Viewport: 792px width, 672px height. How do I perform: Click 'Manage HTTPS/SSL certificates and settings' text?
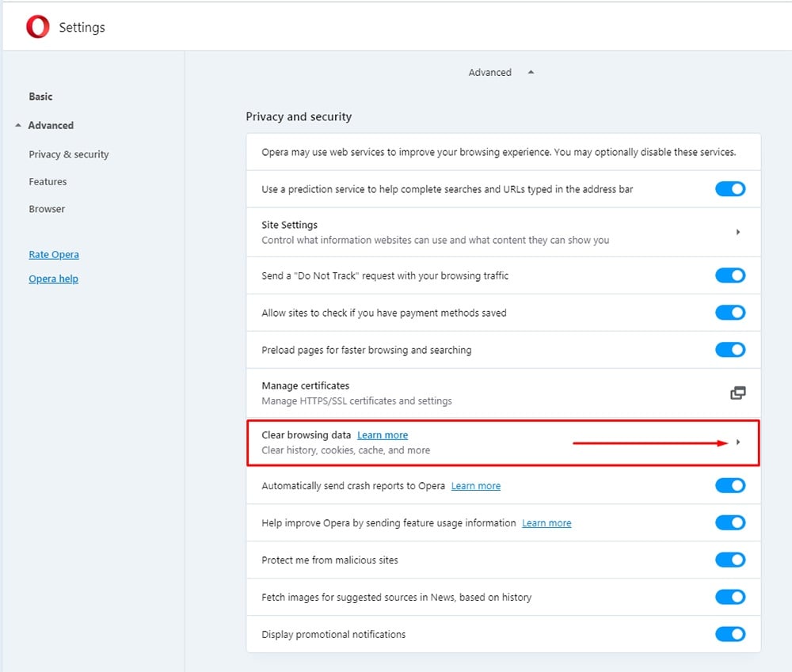pyautogui.click(x=356, y=401)
